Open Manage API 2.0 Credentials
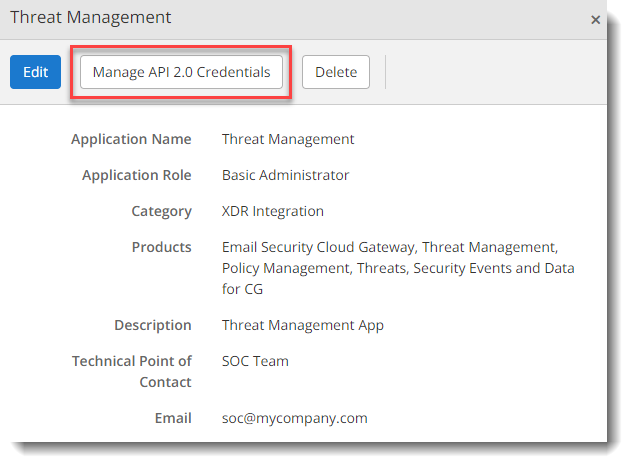 181,72
